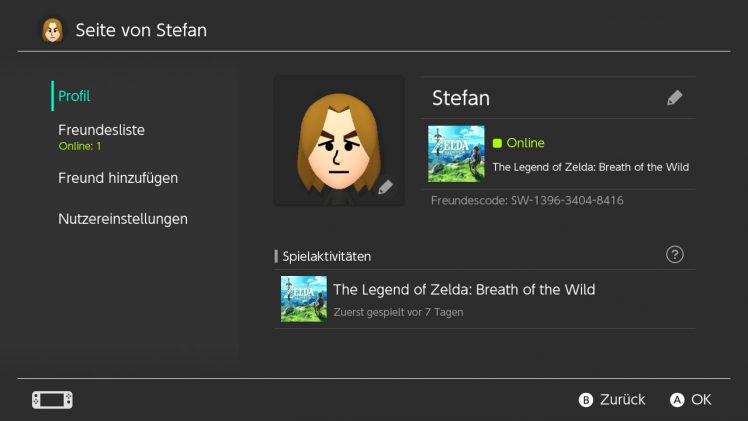
Task: Click the Zelda thumbnail under Spielaktivitäten
Action: [304, 299]
